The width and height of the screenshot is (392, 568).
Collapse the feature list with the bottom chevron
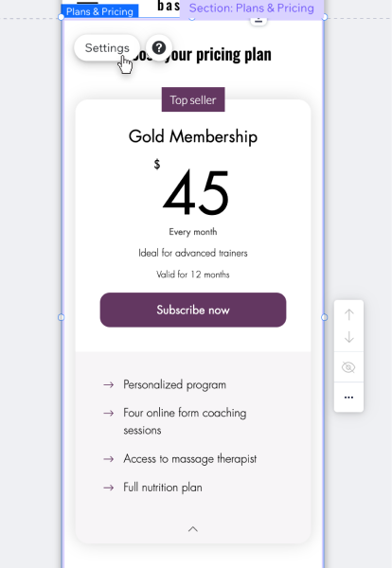[x=193, y=529]
